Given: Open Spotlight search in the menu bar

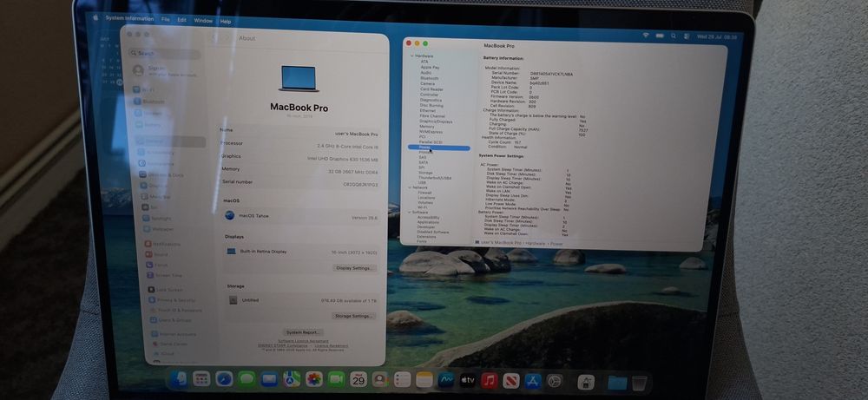Looking at the screenshot, I should click(x=674, y=36).
